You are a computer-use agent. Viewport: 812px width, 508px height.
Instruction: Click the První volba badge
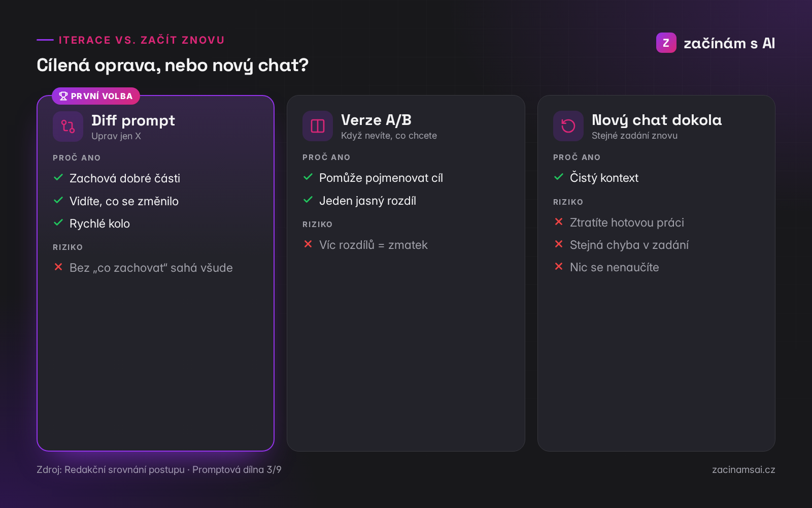pos(96,96)
